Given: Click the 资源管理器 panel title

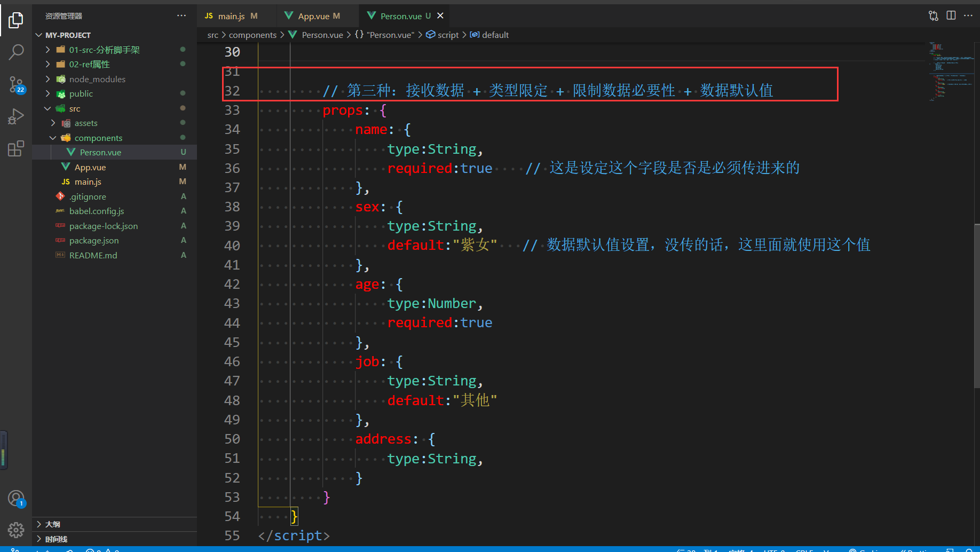Looking at the screenshot, I should [x=64, y=16].
